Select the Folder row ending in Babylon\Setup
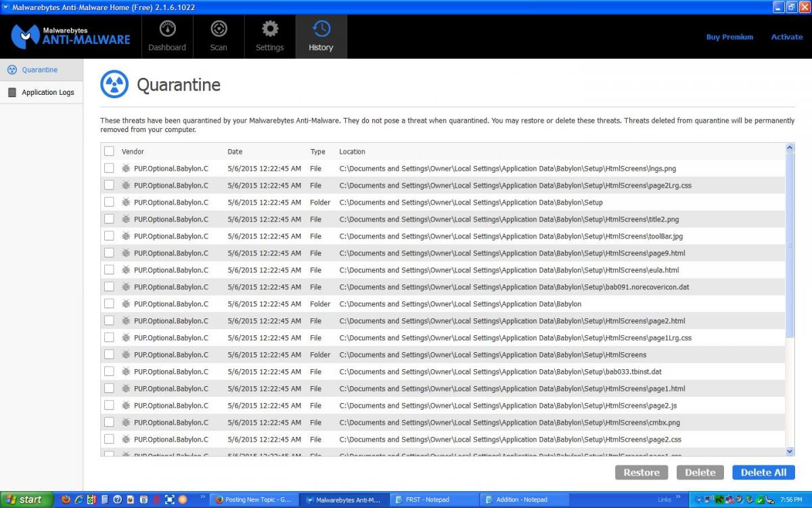Image resolution: width=812 pixels, height=508 pixels. tap(443, 202)
